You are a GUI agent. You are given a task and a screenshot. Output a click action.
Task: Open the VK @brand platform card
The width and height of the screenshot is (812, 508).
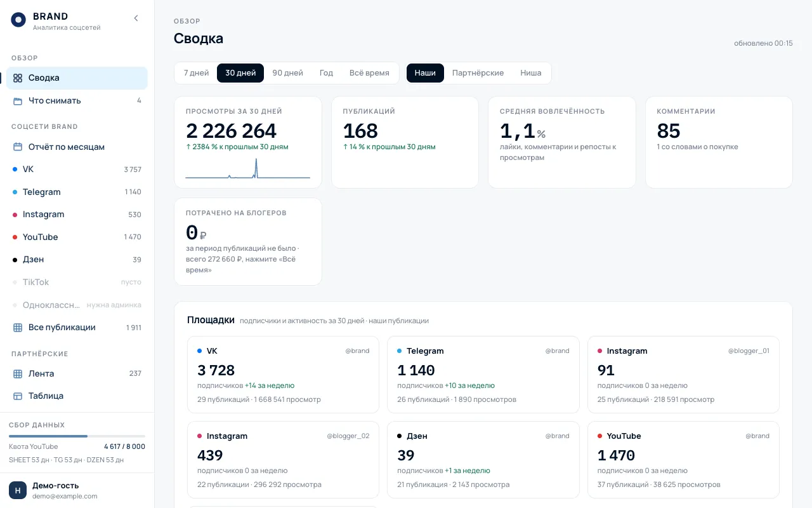(283, 375)
